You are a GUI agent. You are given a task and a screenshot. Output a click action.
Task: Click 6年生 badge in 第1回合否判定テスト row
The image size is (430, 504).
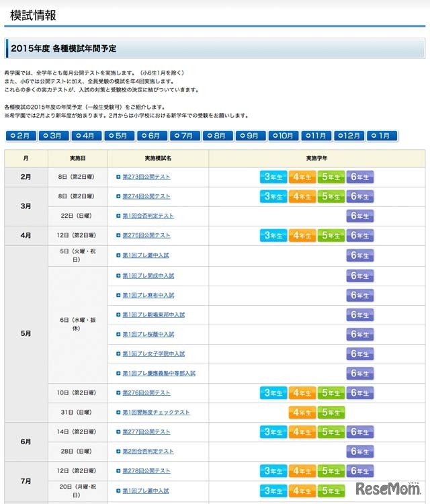tap(360, 216)
